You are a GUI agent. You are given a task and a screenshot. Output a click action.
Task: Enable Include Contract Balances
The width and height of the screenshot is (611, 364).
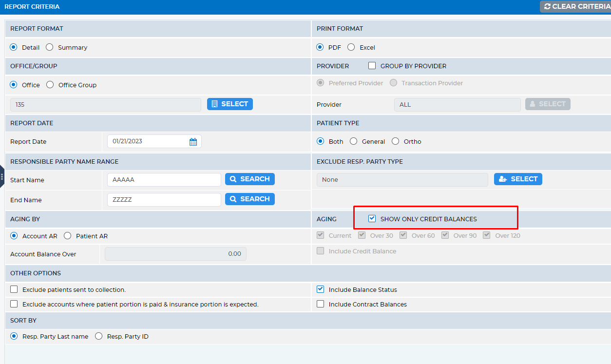(x=321, y=304)
